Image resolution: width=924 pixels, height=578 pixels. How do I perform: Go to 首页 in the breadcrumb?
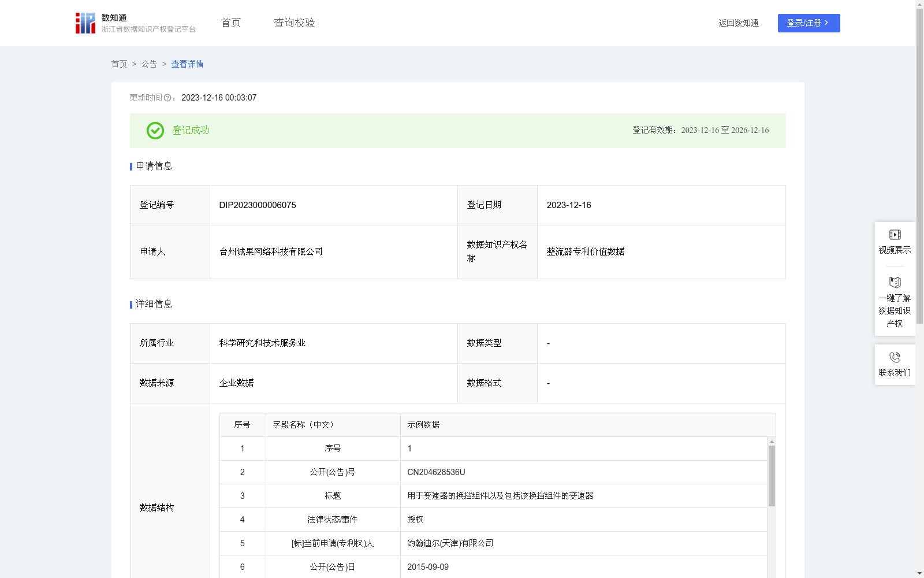point(119,64)
